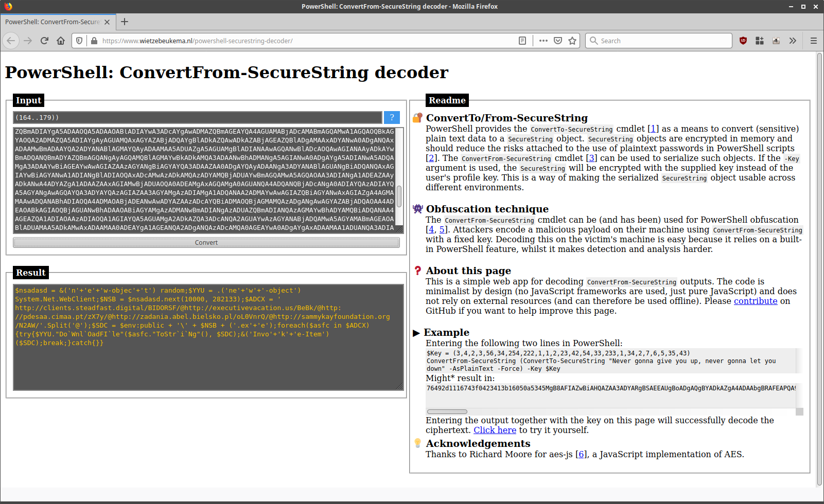
Task: Click the alien icon beside Obfuscation technique
Action: coord(417,209)
